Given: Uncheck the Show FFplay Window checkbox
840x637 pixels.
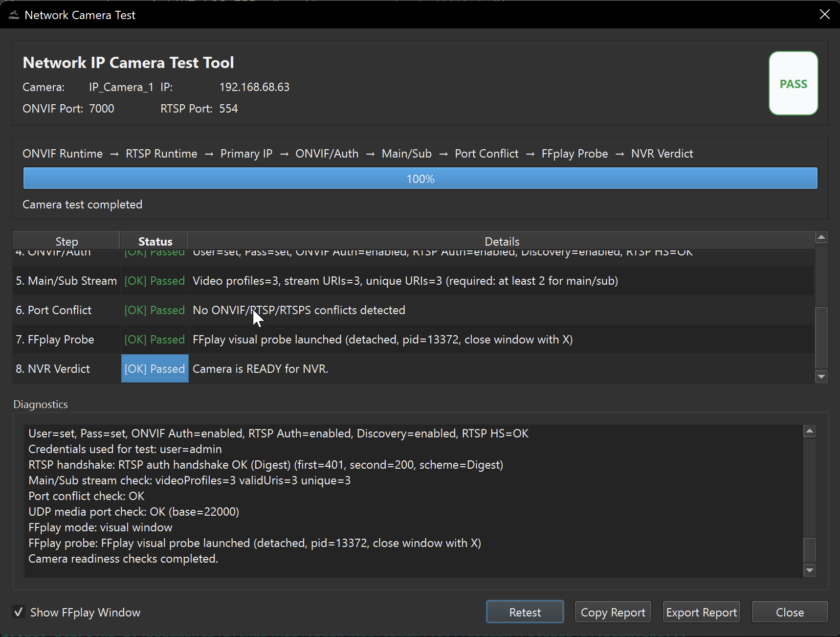Looking at the screenshot, I should [19, 612].
